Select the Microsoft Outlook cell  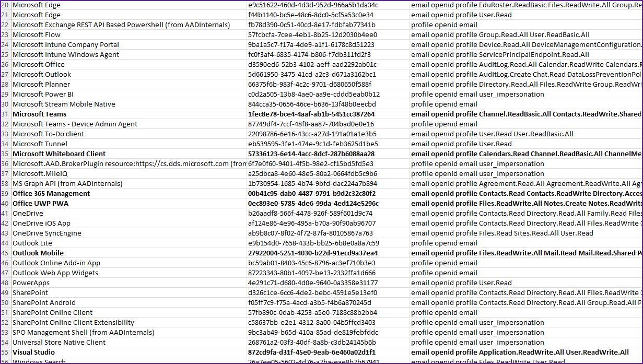click(129, 75)
